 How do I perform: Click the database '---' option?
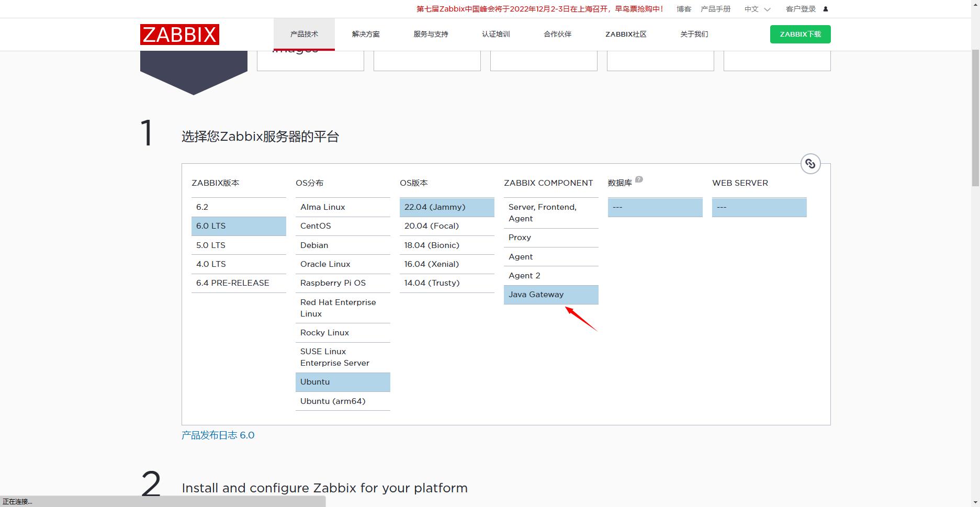(655, 207)
